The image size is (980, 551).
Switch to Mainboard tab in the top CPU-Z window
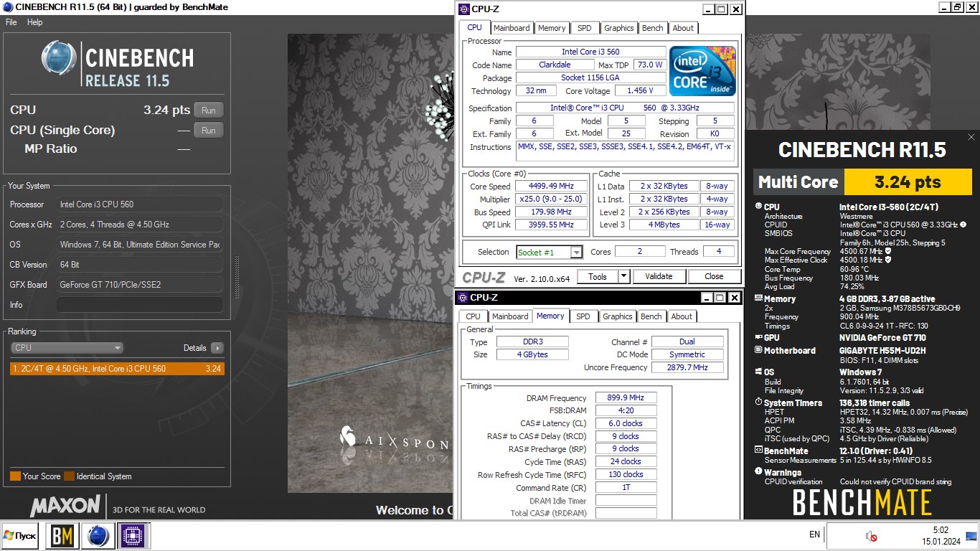coord(512,28)
